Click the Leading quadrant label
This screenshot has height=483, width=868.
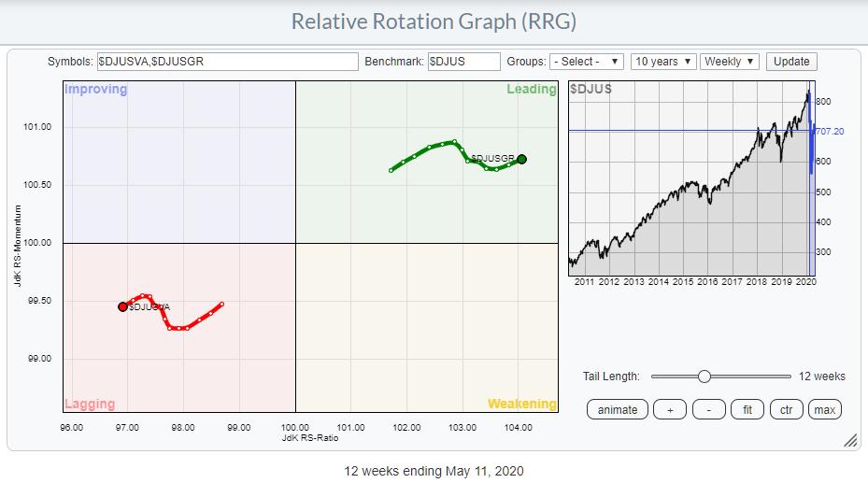531,90
